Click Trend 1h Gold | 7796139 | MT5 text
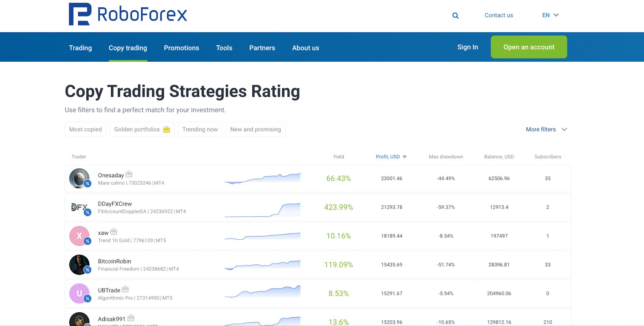 (x=132, y=241)
